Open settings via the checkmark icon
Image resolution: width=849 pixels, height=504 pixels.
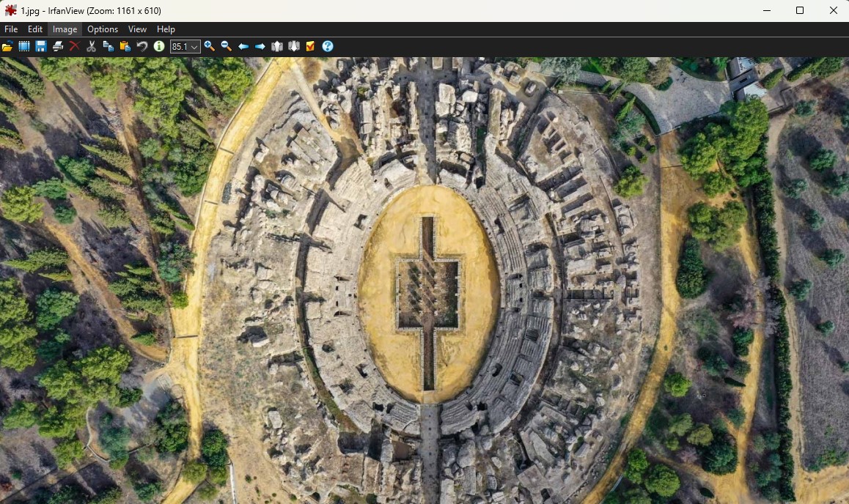click(x=311, y=46)
